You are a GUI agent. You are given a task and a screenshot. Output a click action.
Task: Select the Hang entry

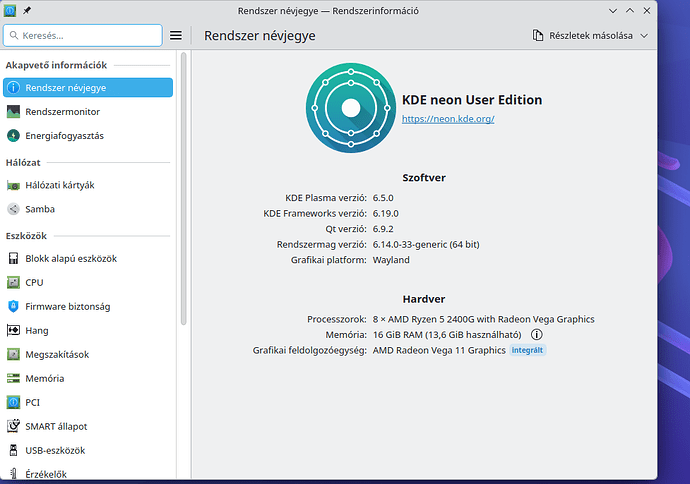(88, 330)
